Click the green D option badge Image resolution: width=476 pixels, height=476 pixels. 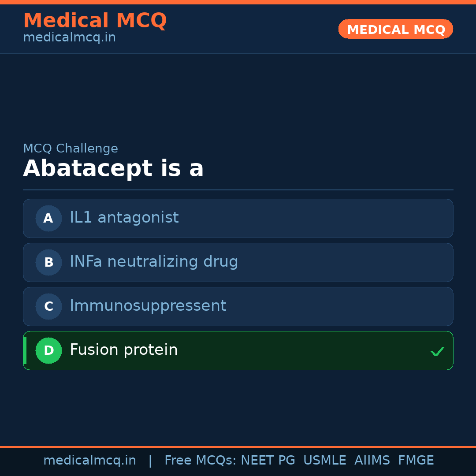tap(48, 350)
